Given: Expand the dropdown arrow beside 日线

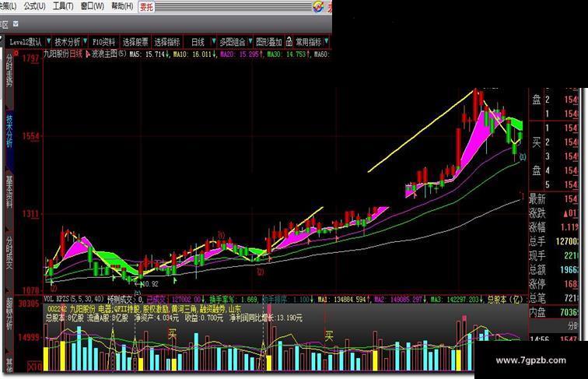Looking at the screenshot, I should 214,41.
